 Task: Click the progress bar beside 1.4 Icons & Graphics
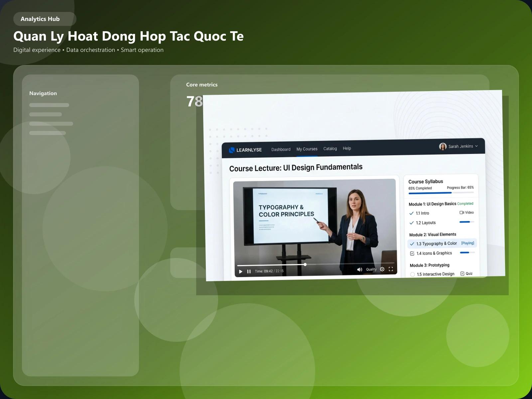pos(467,253)
